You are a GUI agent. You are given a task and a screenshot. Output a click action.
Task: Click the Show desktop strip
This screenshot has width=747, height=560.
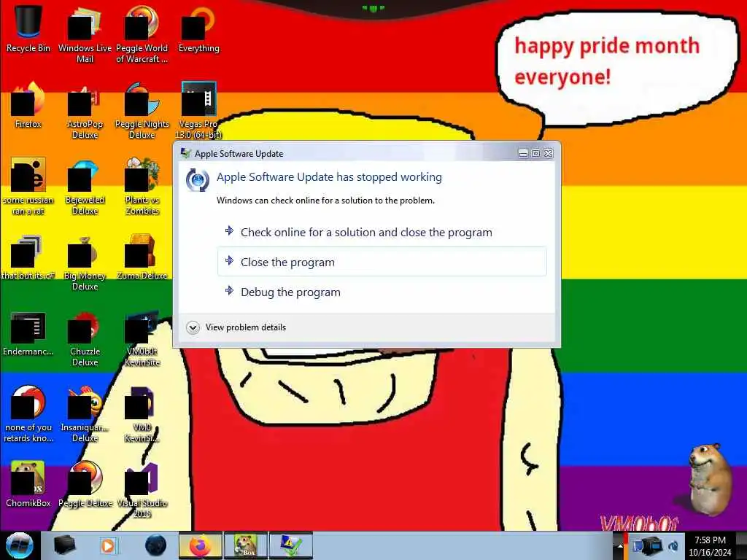[741, 545]
